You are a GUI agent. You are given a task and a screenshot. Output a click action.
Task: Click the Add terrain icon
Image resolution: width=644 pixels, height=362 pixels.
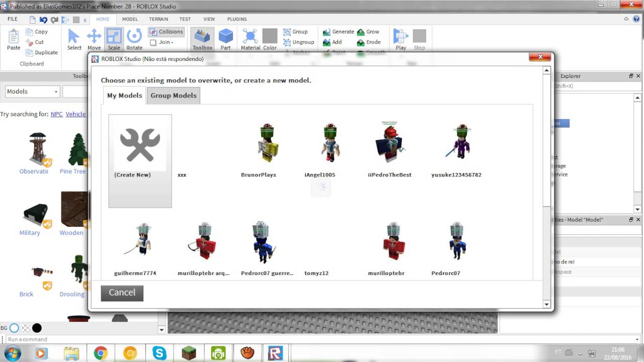point(327,42)
